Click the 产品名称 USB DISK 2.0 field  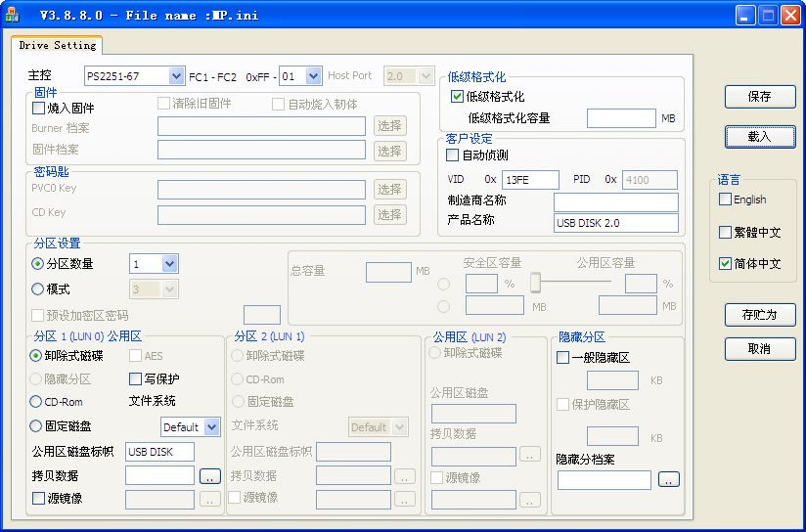[615, 223]
